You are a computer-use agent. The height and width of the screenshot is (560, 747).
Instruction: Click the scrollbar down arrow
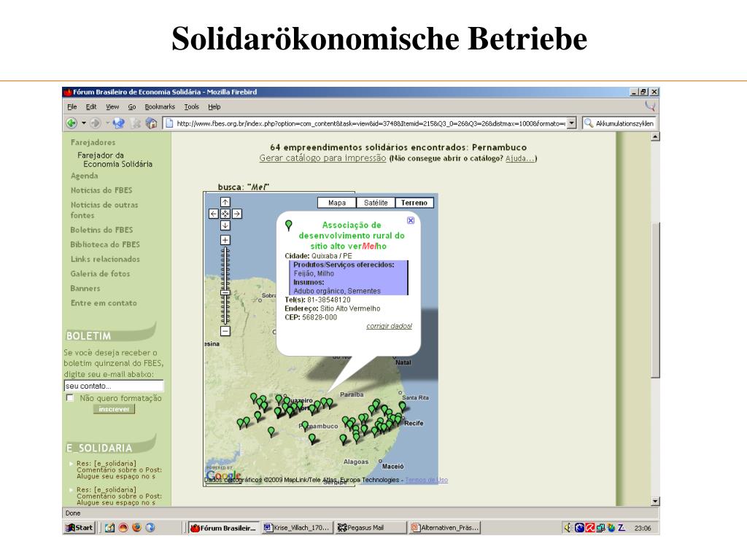(x=656, y=501)
